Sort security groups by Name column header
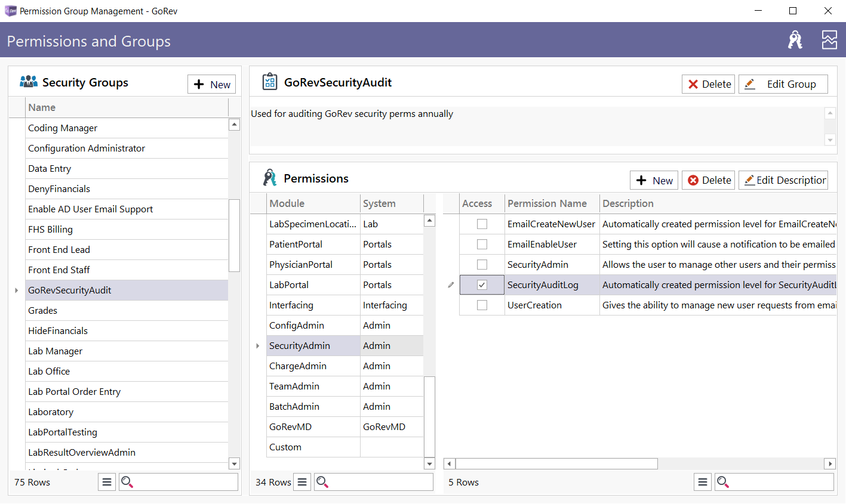 pyautogui.click(x=127, y=107)
